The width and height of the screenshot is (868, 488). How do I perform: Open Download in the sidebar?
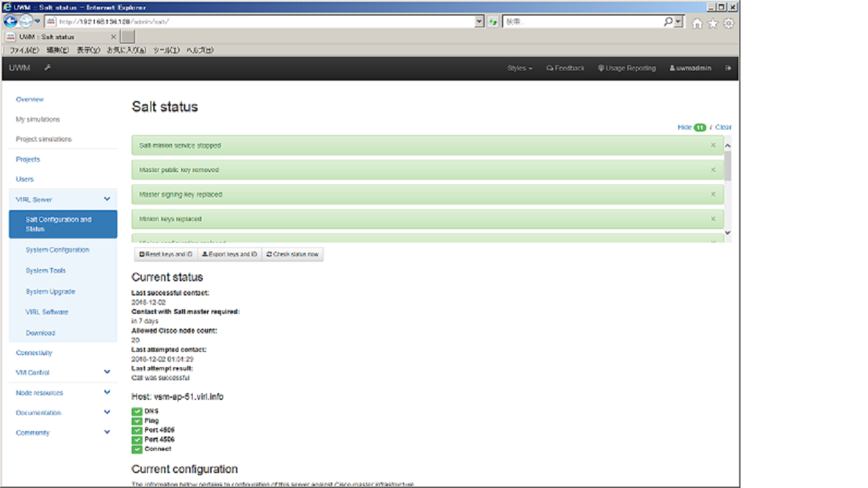pos(40,333)
